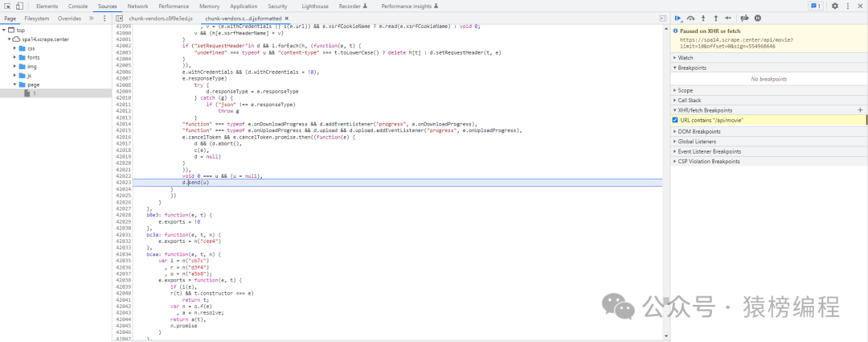Open the DevTools three-dot customize menu
This screenshot has width=868, height=342.
point(848,6)
